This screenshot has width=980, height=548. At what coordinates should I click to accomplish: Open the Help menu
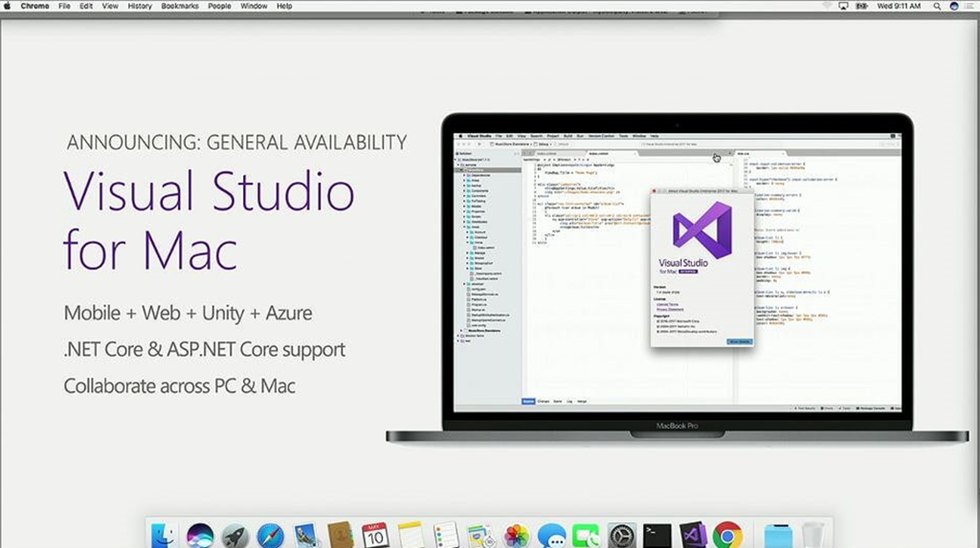pyautogui.click(x=284, y=6)
